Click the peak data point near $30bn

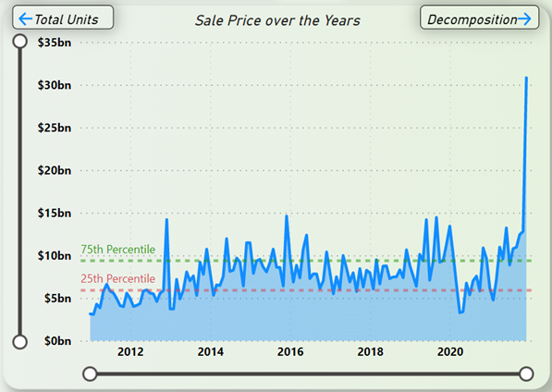526,78
